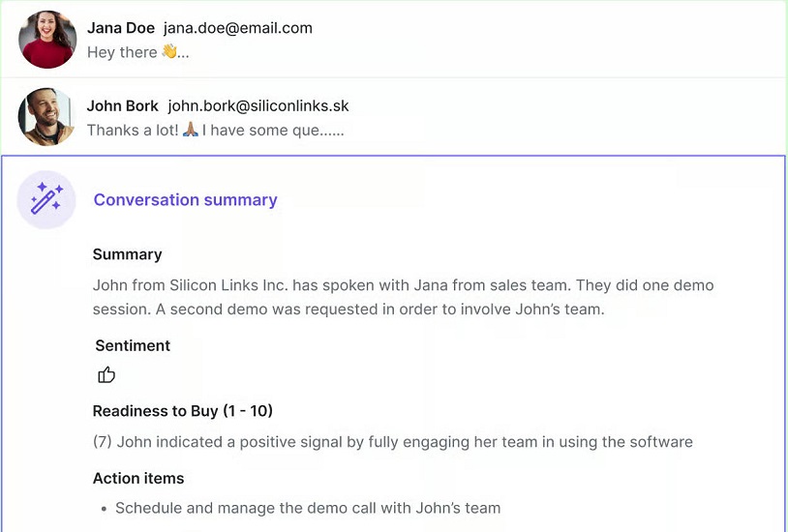Screen dimensions: 788x532
Task: Click the Readiness to Buy heading
Action: click(182, 411)
